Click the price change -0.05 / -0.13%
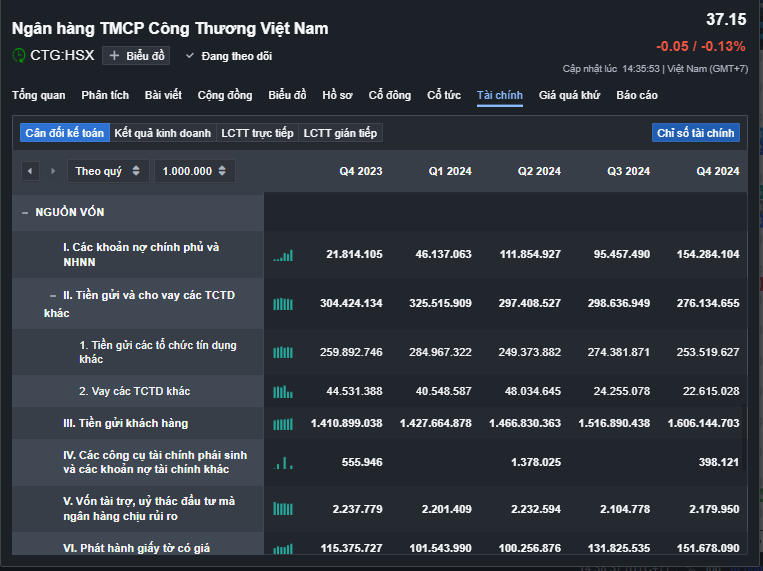Image resolution: width=763 pixels, height=571 pixels. click(701, 46)
